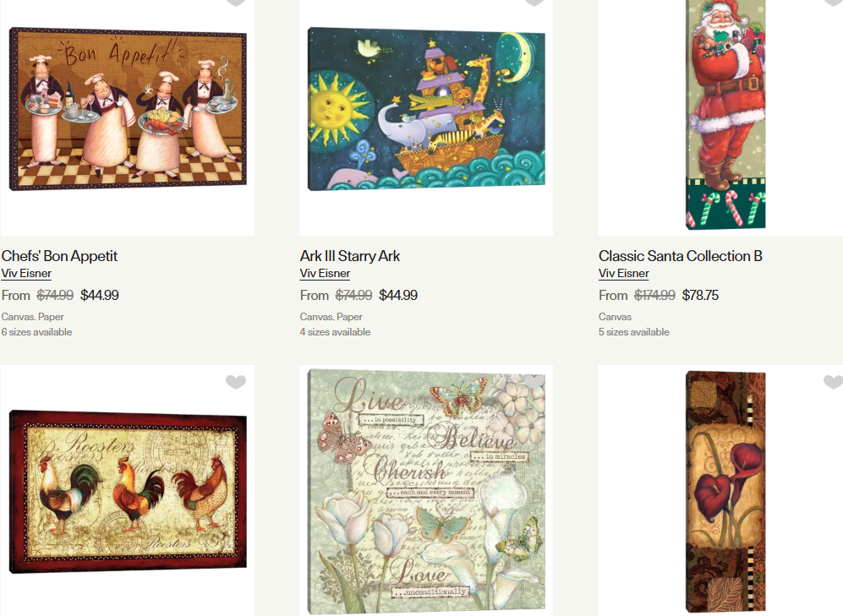Click the $44.99 price for Chefs' Bon Appetit
The image size is (843, 616).
tap(100, 296)
